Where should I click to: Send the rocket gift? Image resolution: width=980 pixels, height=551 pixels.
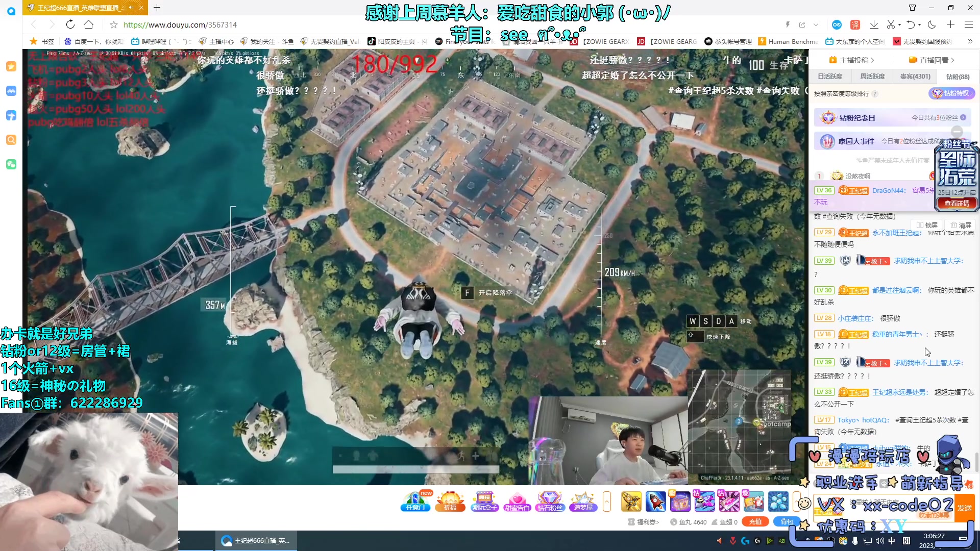click(x=656, y=502)
